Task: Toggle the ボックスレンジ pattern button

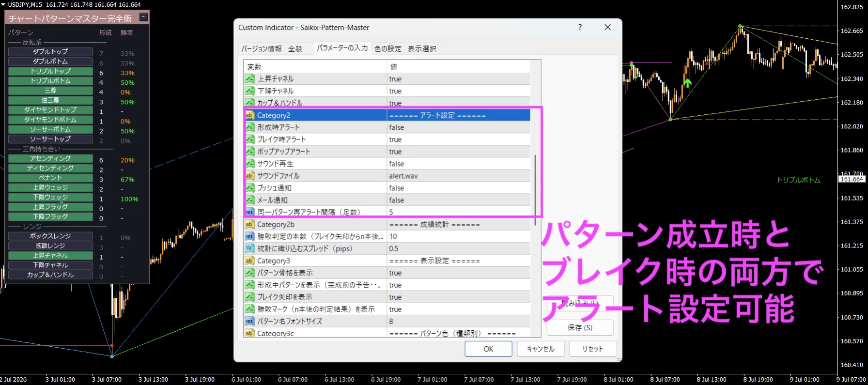Action: 50,236
